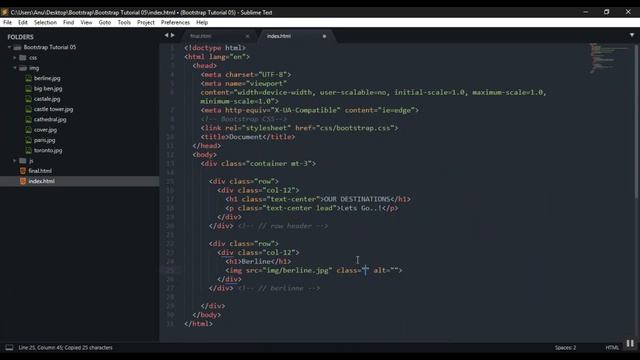640x360 pixels.
Task: Open big ben.jpg in the sidebar
Action: [x=48, y=89]
